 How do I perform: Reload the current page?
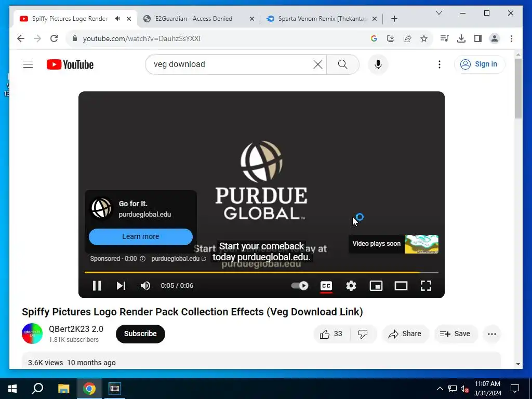pos(54,38)
